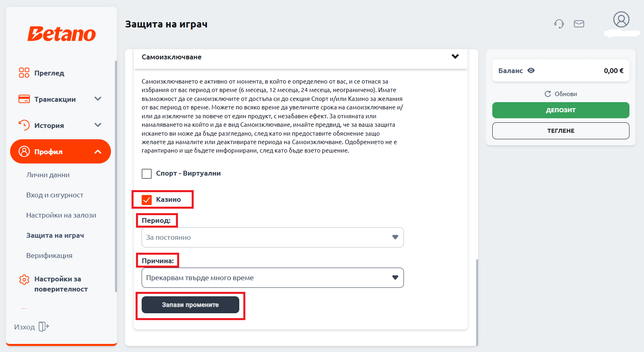Click the privacy settings gear icon
Screen dimensions: 644x352
point(24,279)
